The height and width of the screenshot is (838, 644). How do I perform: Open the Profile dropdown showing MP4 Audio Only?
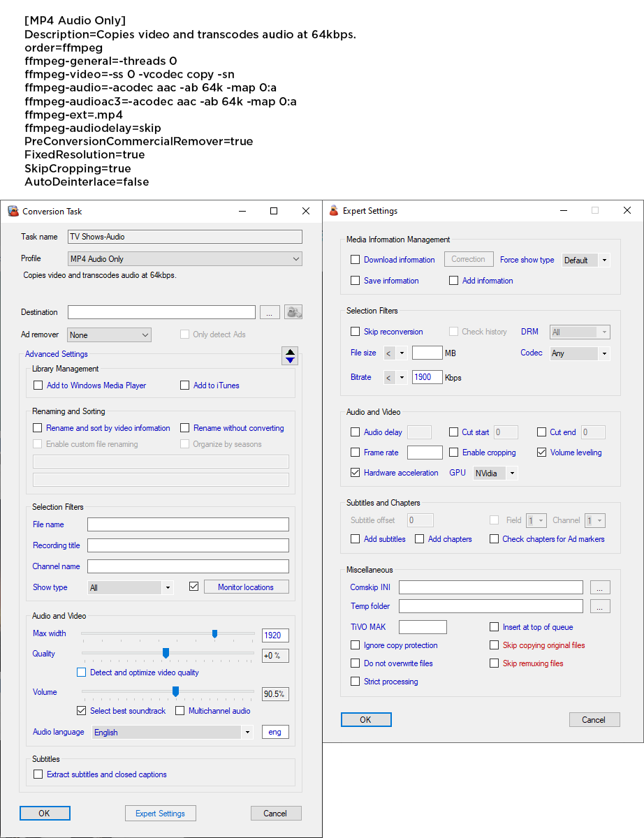pos(185,259)
